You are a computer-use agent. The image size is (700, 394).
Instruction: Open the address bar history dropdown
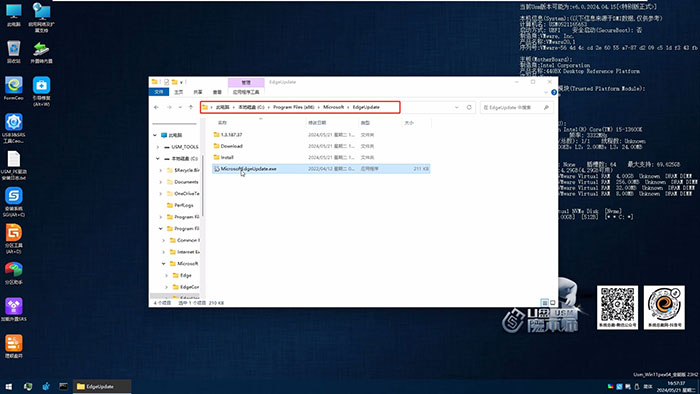tap(456, 108)
